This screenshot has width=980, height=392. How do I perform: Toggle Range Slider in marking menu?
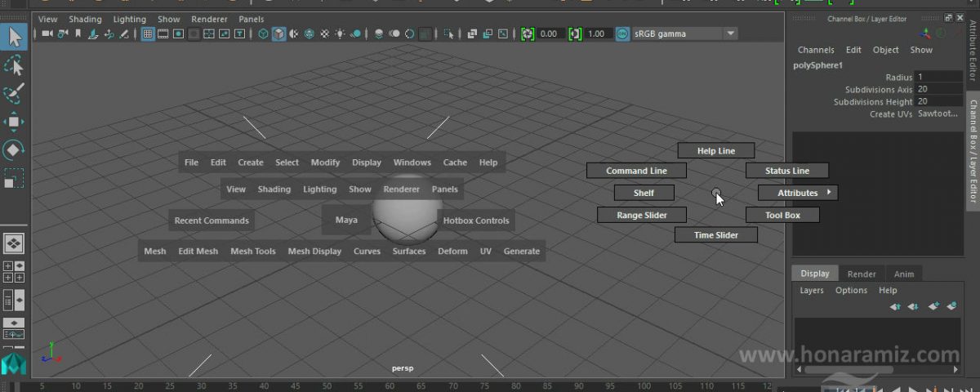pyautogui.click(x=642, y=215)
